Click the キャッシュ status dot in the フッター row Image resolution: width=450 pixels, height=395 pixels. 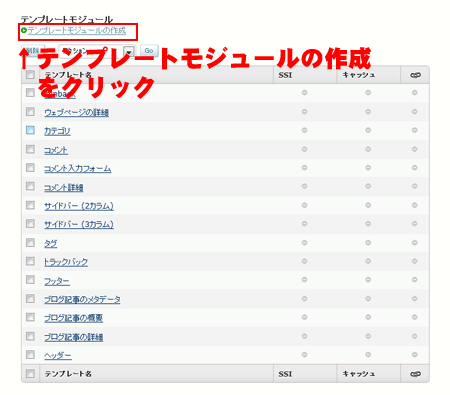click(368, 279)
